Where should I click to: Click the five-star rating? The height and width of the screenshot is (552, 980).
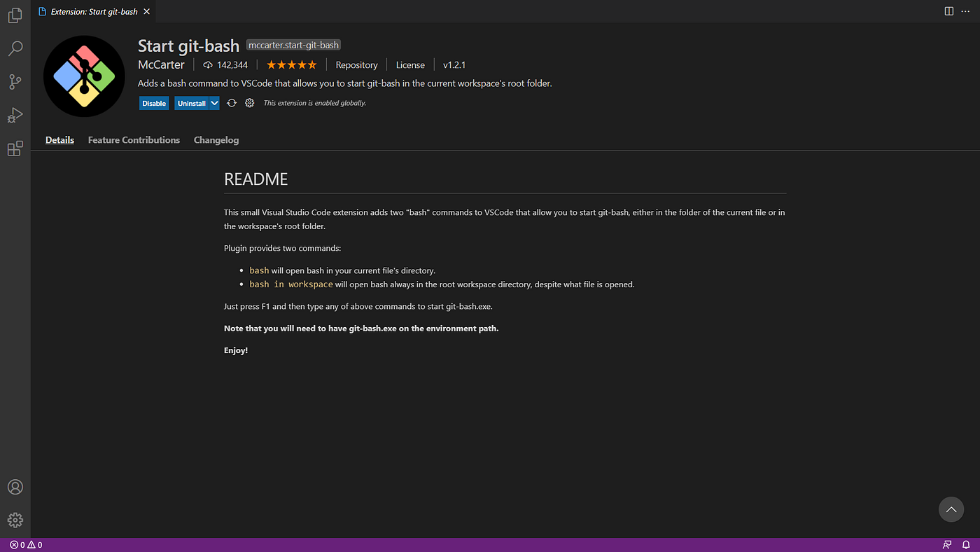coord(291,64)
